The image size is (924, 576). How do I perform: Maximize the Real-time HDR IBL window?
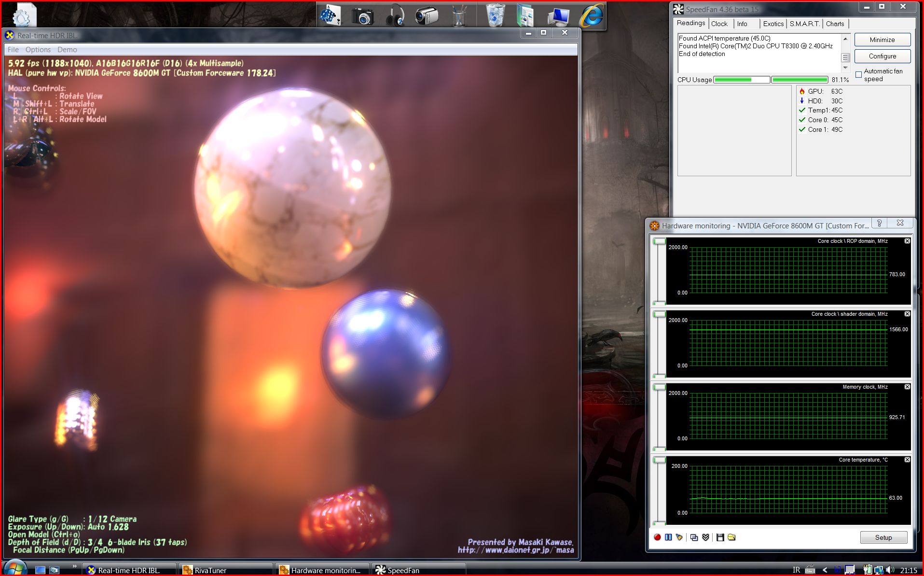pos(543,32)
